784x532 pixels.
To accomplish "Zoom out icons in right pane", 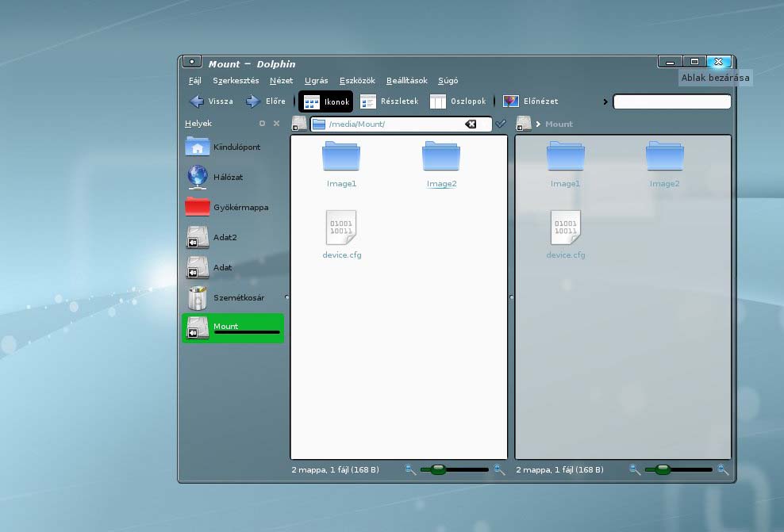I will point(635,469).
